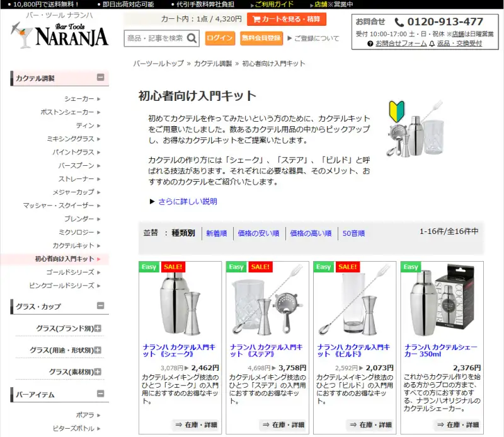Click 在庫・詳細 for the ステア kit
The width and height of the screenshot is (504, 437).
(x=283, y=425)
